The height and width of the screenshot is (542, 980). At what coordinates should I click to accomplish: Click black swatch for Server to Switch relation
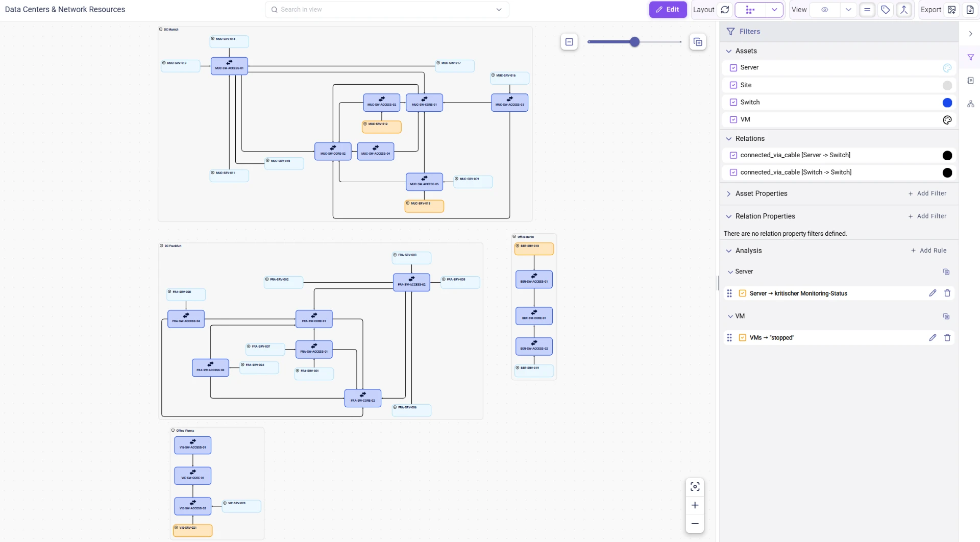tap(947, 156)
